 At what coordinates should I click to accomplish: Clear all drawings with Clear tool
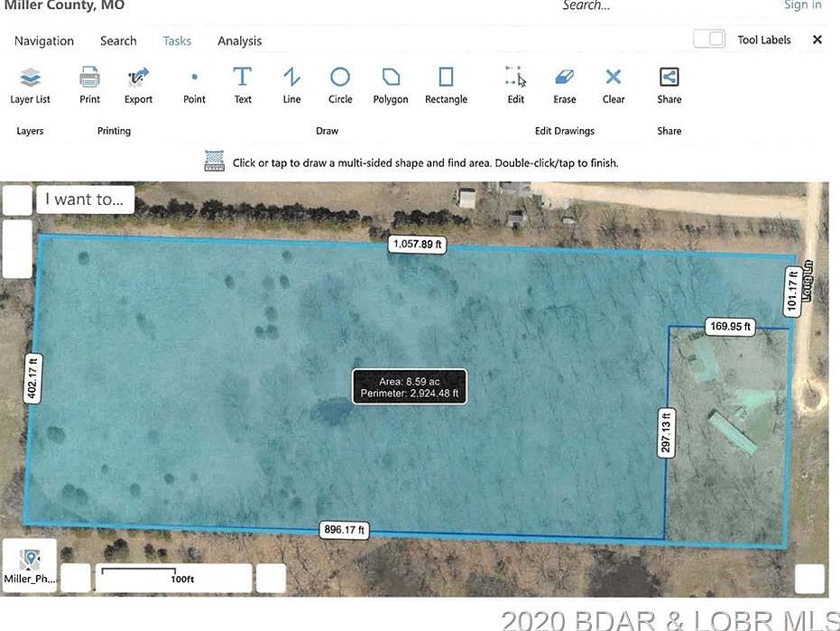614,85
